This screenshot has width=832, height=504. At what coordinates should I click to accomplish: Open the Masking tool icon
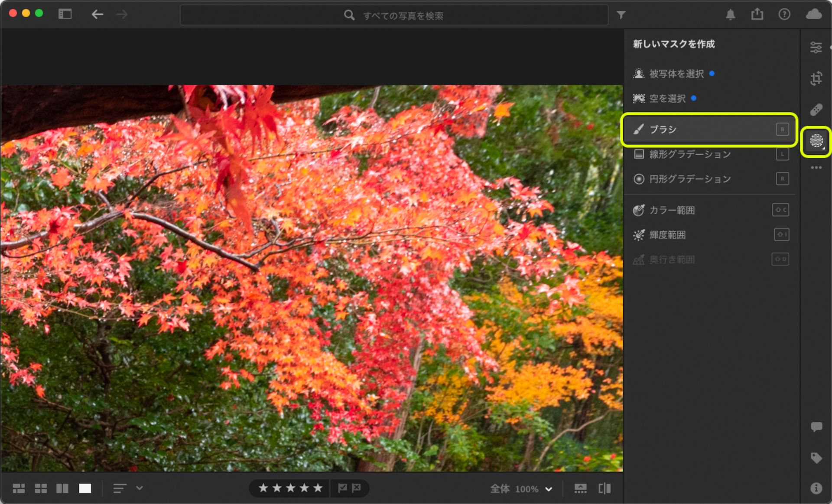tap(816, 141)
